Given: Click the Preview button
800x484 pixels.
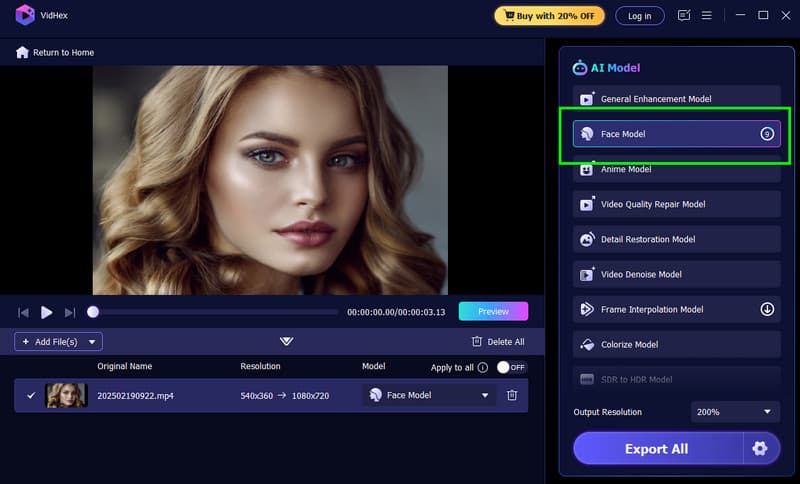Looking at the screenshot, I should tap(493, 311).
